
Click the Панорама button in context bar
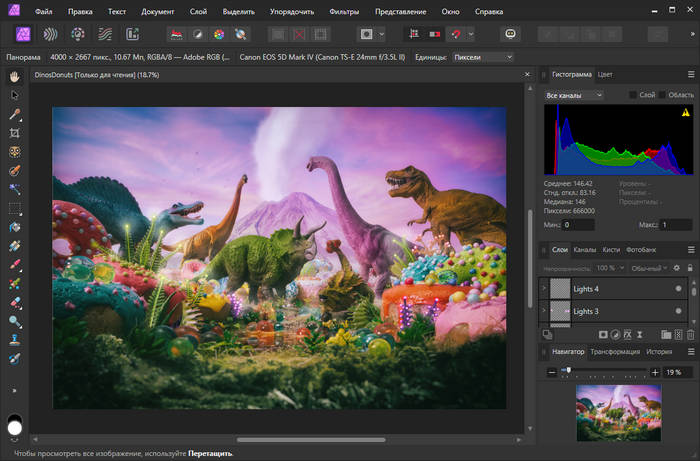[x=21, y=57]
